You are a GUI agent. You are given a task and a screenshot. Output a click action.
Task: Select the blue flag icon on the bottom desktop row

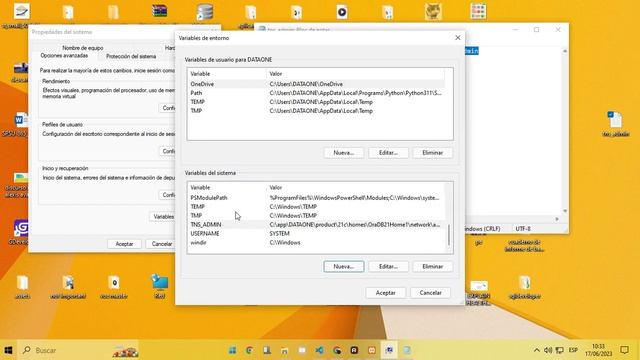pos(160,282)
